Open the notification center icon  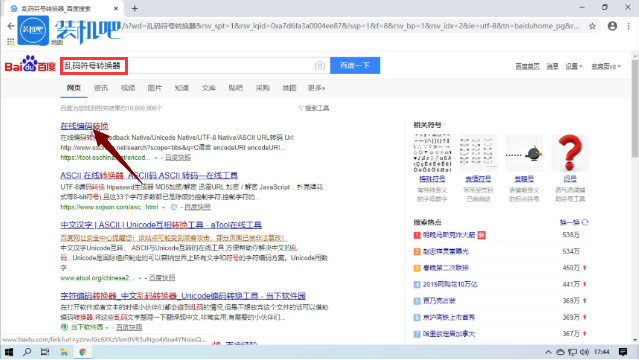(x=623, y=352)
